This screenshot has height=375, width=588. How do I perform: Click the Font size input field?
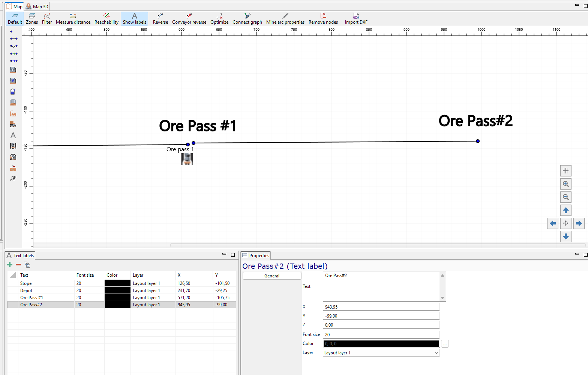click(381, 335)
